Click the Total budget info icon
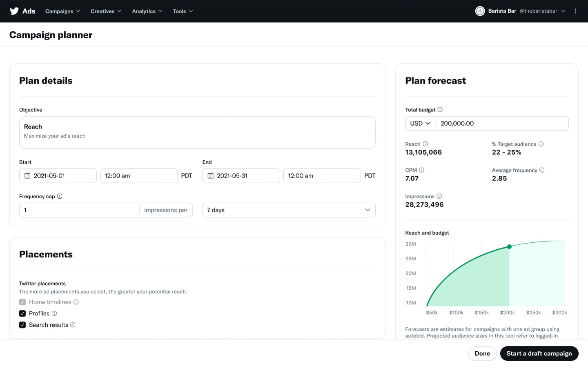Image resolution: width=588 pixels, height=368 pixels. (440, 110)
